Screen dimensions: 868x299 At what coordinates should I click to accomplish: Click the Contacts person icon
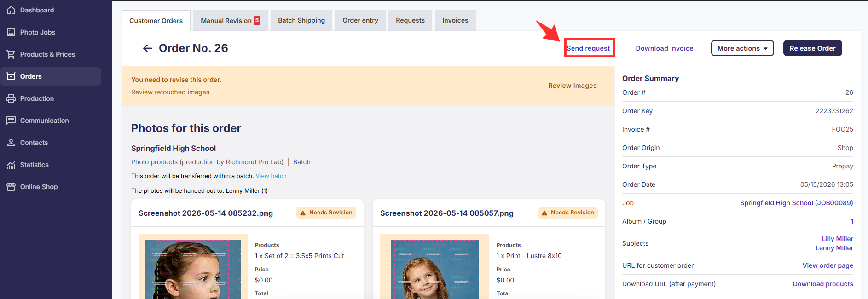tap(11, 143)
